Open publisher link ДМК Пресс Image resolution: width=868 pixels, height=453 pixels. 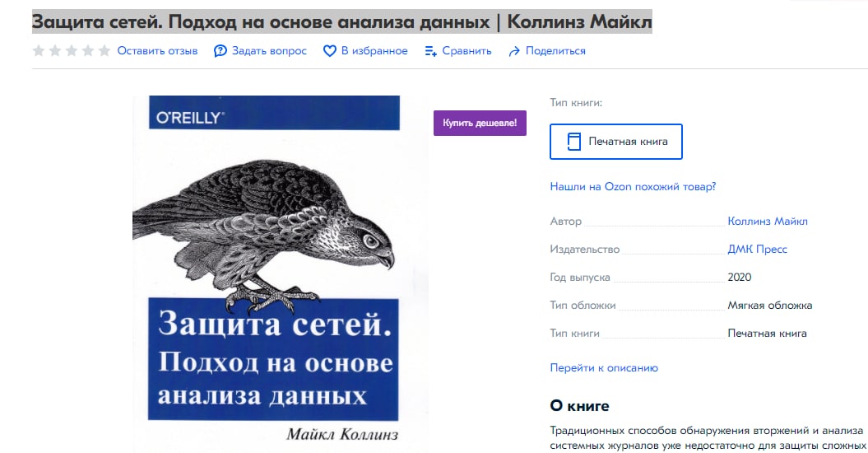757,250
